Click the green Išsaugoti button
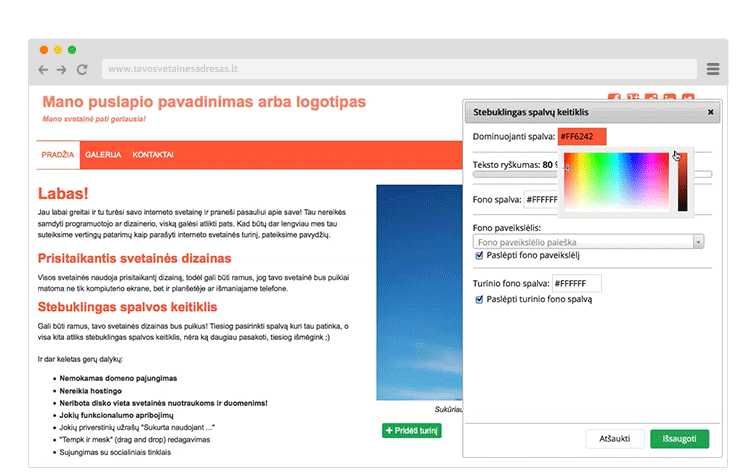Viewport: 740px width, 473px height. click(680, 439)
